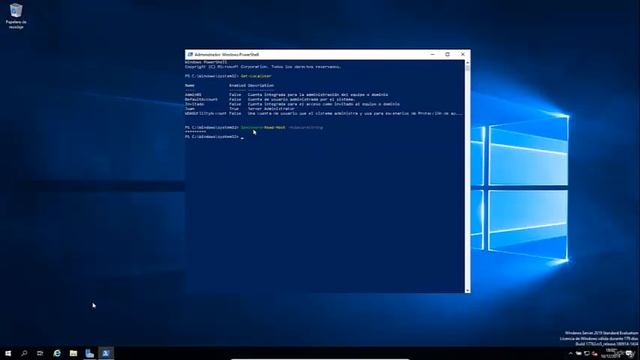Viewport: 640px width, 360px height.
Task: Click the True value in Enabled column
Action: pos(234,109)
